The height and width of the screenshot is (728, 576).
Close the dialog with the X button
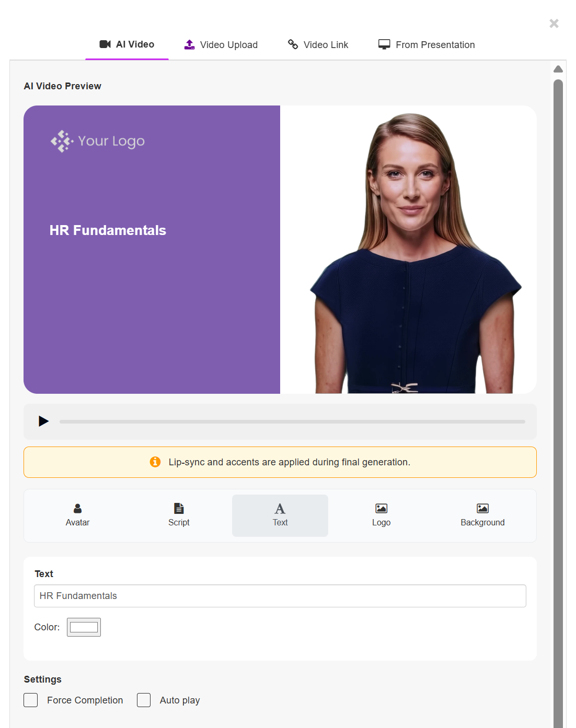point(554,24)
